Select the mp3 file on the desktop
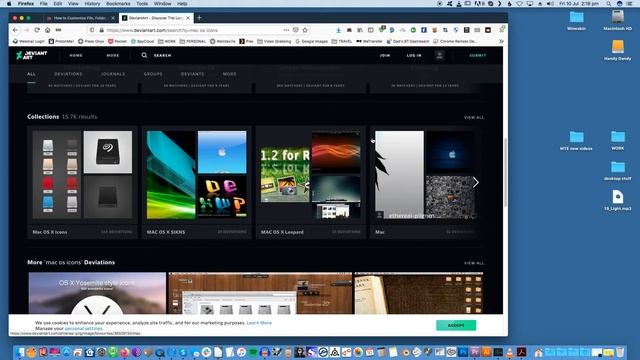Image resolution: width=640 pixels, height=360 pixels. click(x=618, y=200)
